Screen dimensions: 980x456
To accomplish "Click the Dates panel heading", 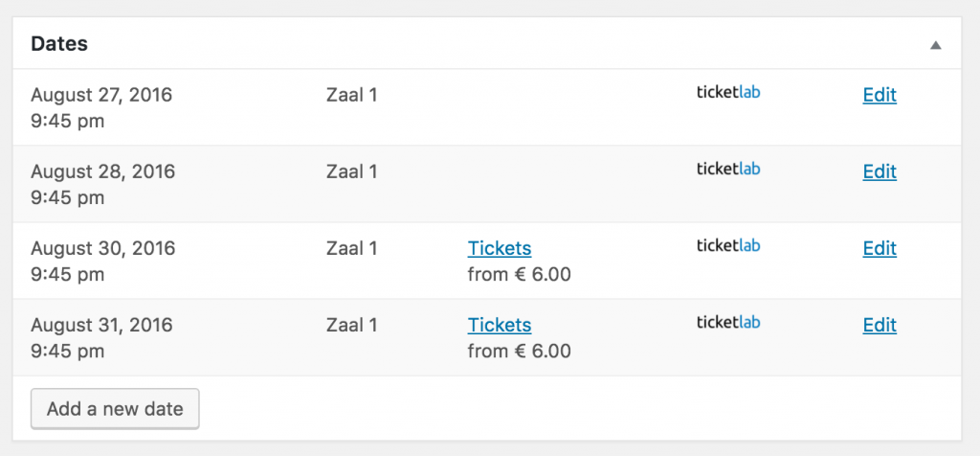I will tap(59, 44).
